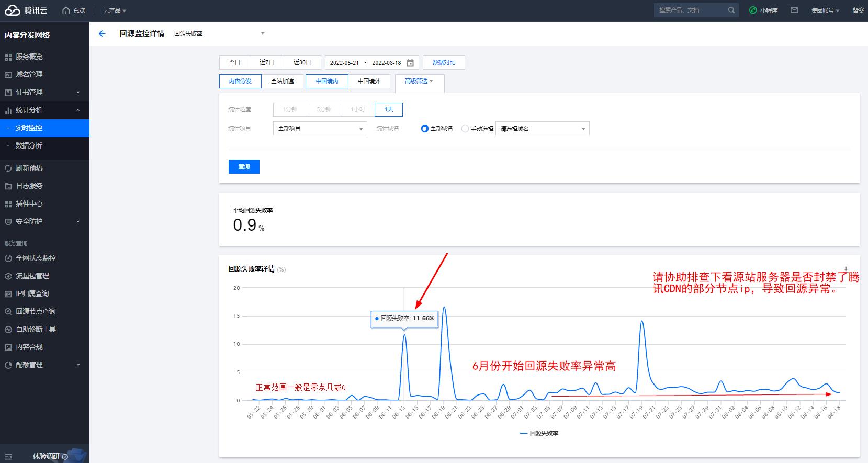Click the blue 查询 button
The height and width of the screenshot is (463, 868).
[x=244, y=166]
